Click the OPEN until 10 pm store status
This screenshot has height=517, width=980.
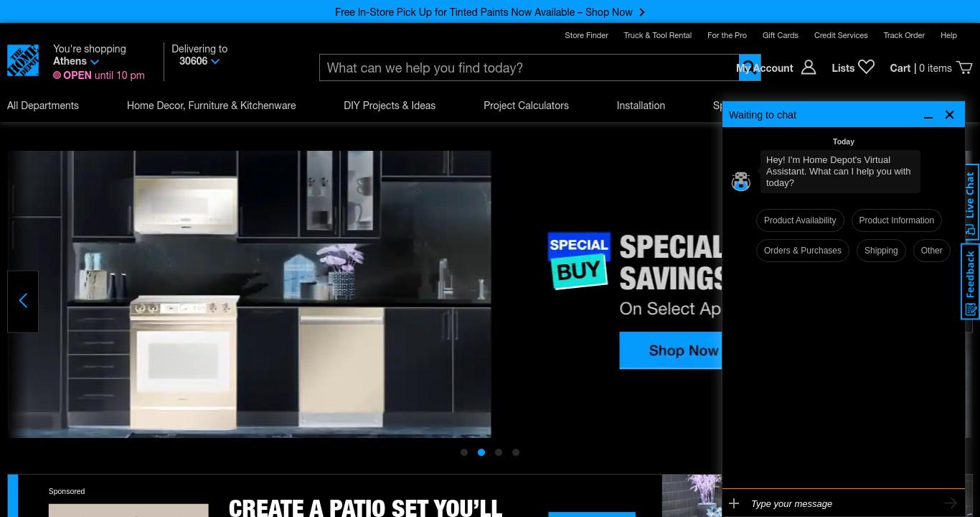pyautogui.click(x=99, y=75)
